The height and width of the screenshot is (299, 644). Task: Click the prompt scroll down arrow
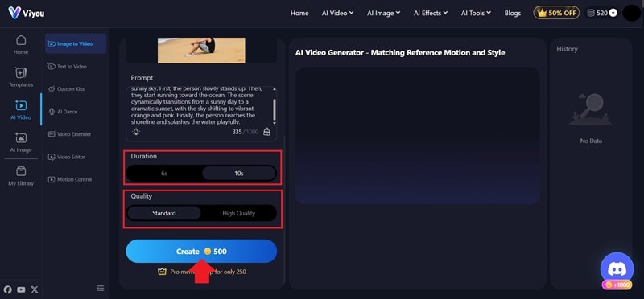(275, 123)
